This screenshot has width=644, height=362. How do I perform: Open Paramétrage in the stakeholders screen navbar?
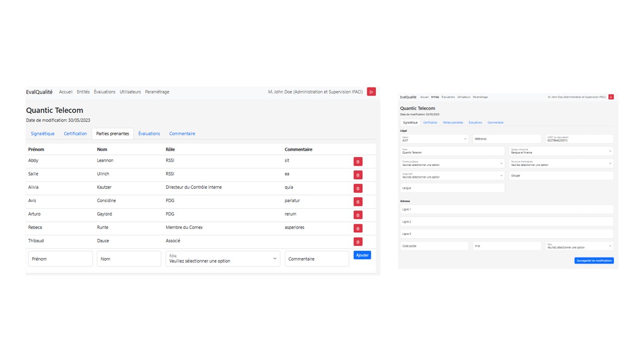pos(157,92)
